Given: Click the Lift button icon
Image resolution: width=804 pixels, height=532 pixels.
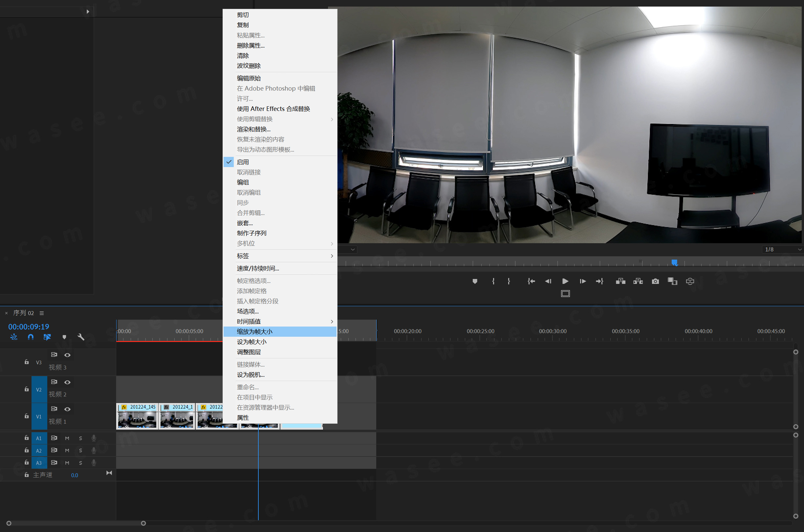Looking at the screenshot, I should click(620, 281).
